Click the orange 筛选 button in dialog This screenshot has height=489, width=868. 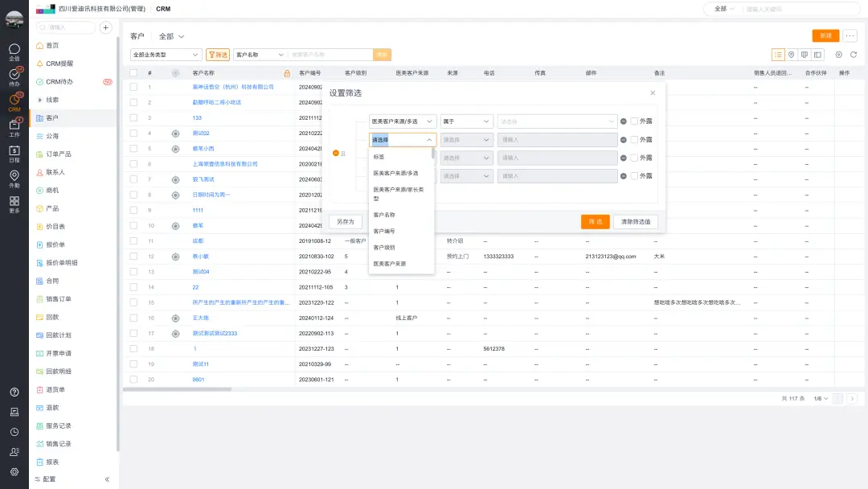point(595,222)
